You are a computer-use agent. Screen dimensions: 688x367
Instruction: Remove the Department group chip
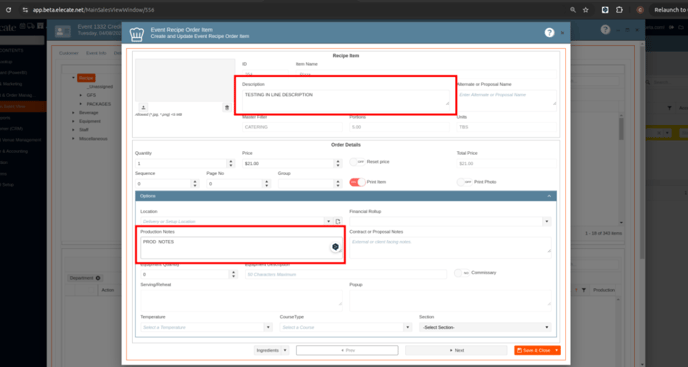pyautogui.click(x=98, y=278)
